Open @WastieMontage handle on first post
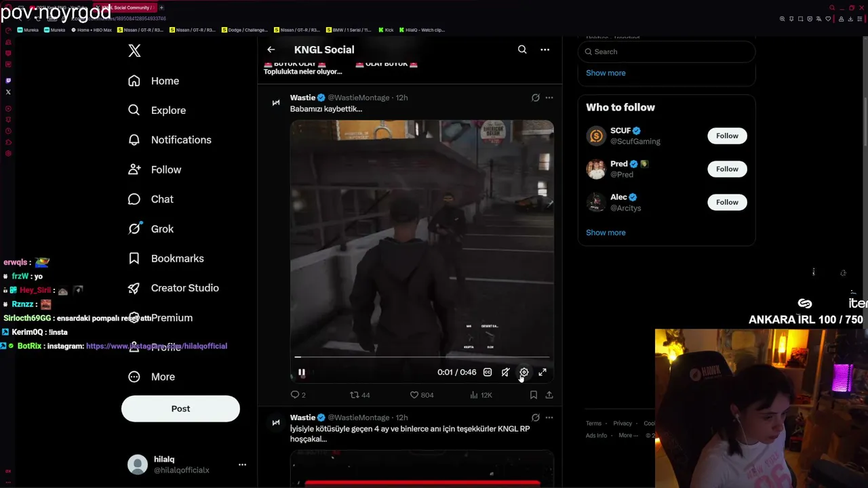The height and width of the screenshot is (488, 868). [359, 98]
